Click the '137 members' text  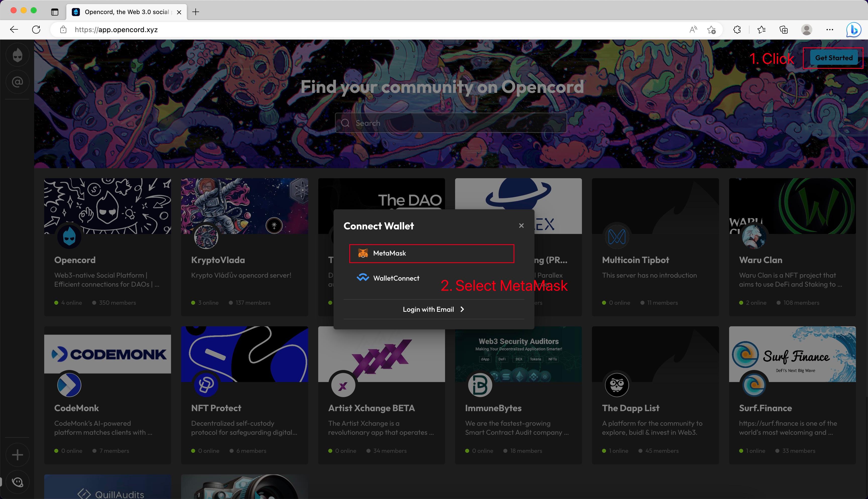(x=253, y=303)
